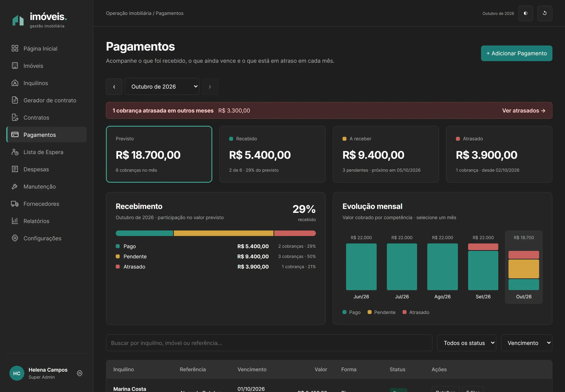Click the imóveis logo icon
Image resolution: width=565 pixels, height=392 pixels.
(x=18, y=20)
